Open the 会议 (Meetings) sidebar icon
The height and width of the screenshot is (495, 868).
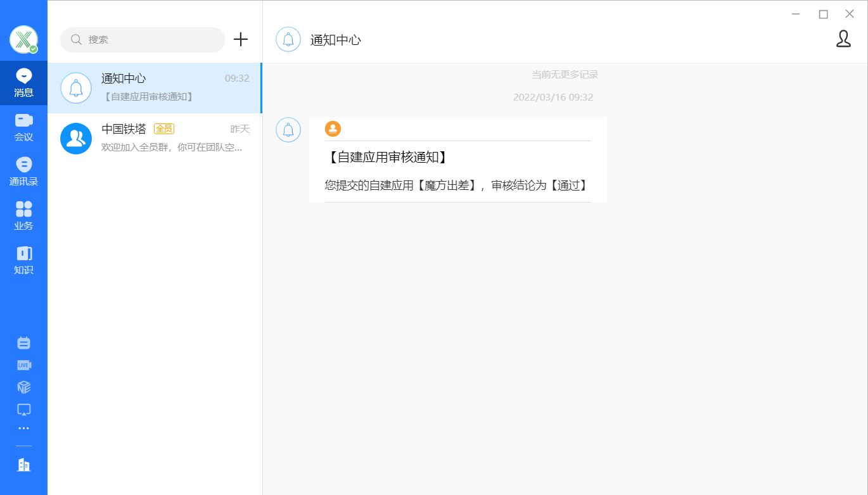point(23,124)
